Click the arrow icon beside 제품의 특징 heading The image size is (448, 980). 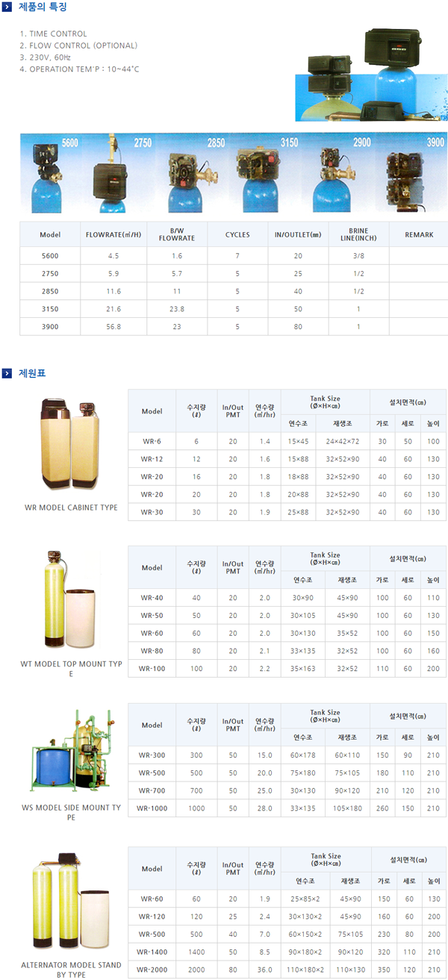(x=7, y=7)
